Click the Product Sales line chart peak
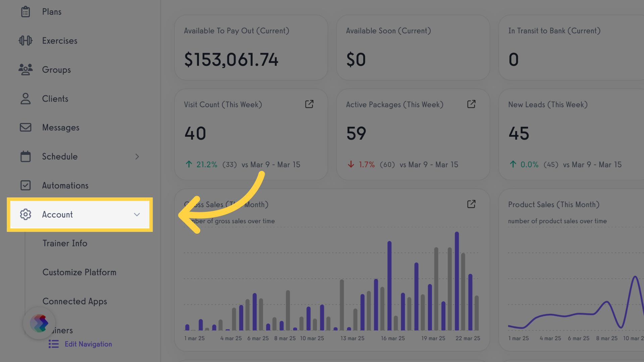Screen dimensions: 644x362 [x=635, y=278]
